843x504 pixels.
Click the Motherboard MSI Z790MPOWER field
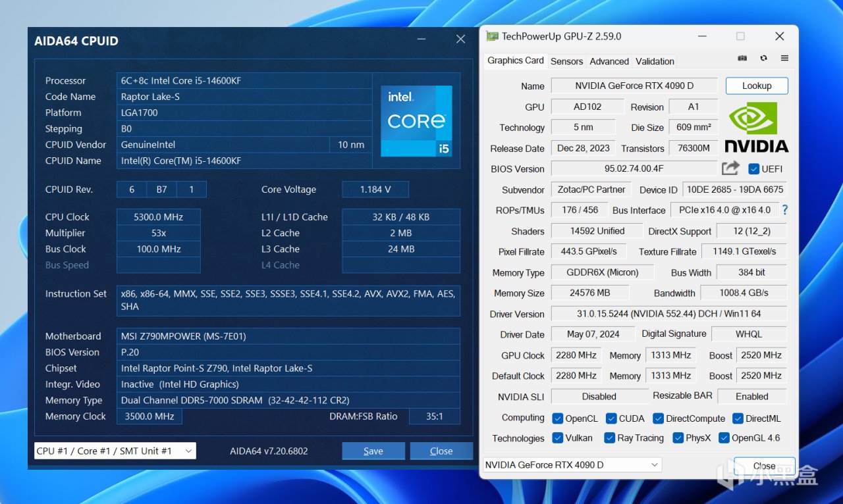(x=288, y=336)
